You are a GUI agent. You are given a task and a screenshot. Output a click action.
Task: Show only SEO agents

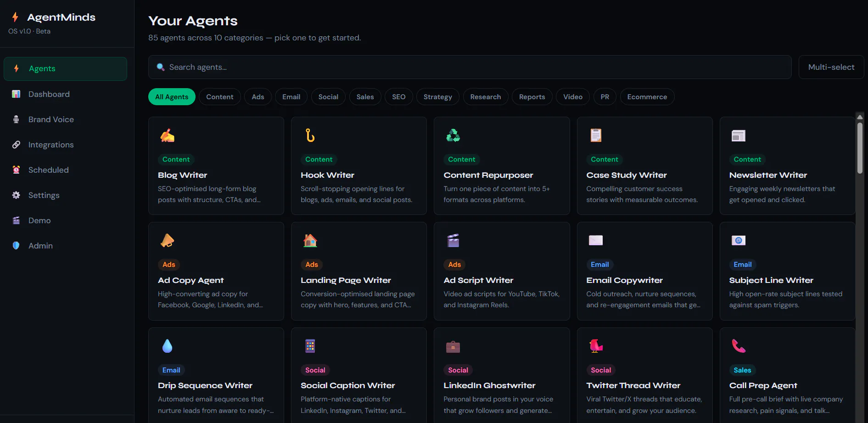(x=398, y=97)
